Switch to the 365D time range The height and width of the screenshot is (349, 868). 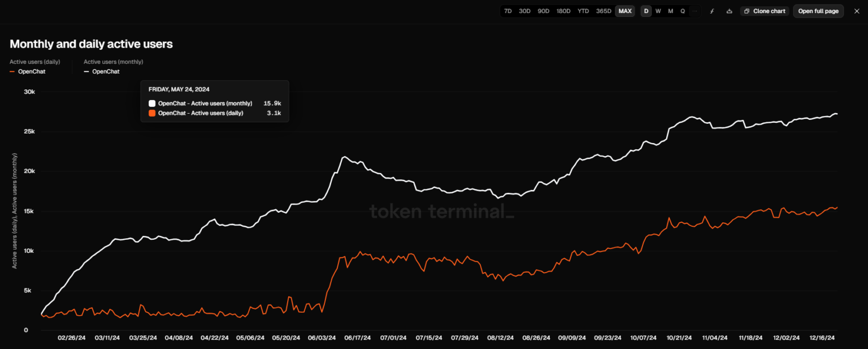pos(604,11)
